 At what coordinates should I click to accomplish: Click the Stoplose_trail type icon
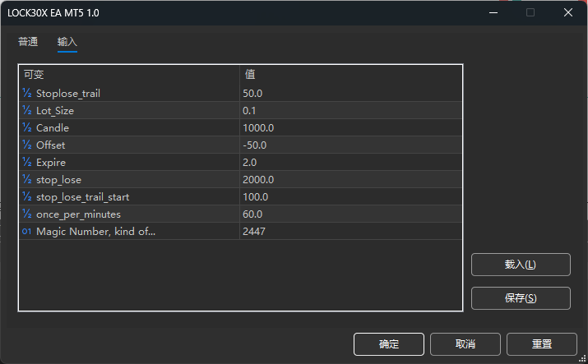pyautogui.click(x=27, y=93)
